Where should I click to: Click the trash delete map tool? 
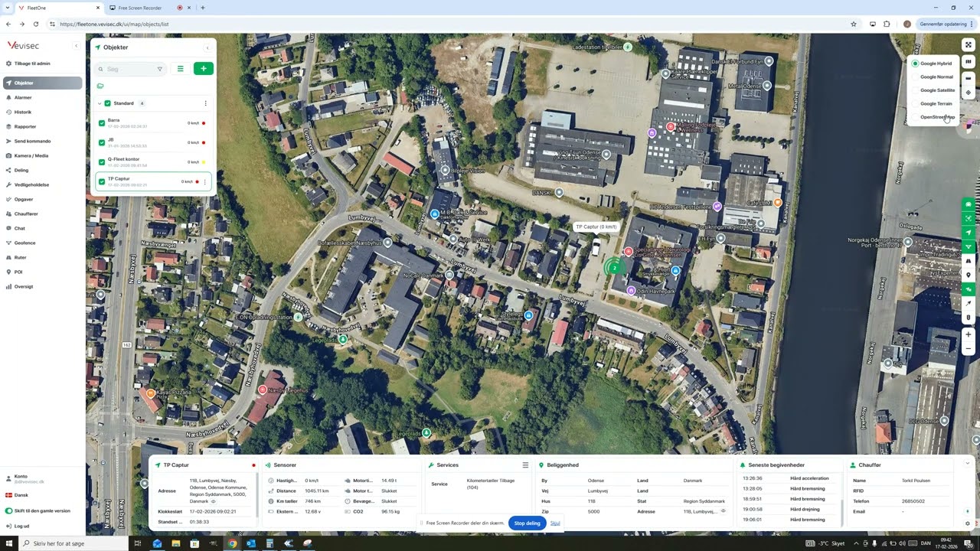[969, 318]
